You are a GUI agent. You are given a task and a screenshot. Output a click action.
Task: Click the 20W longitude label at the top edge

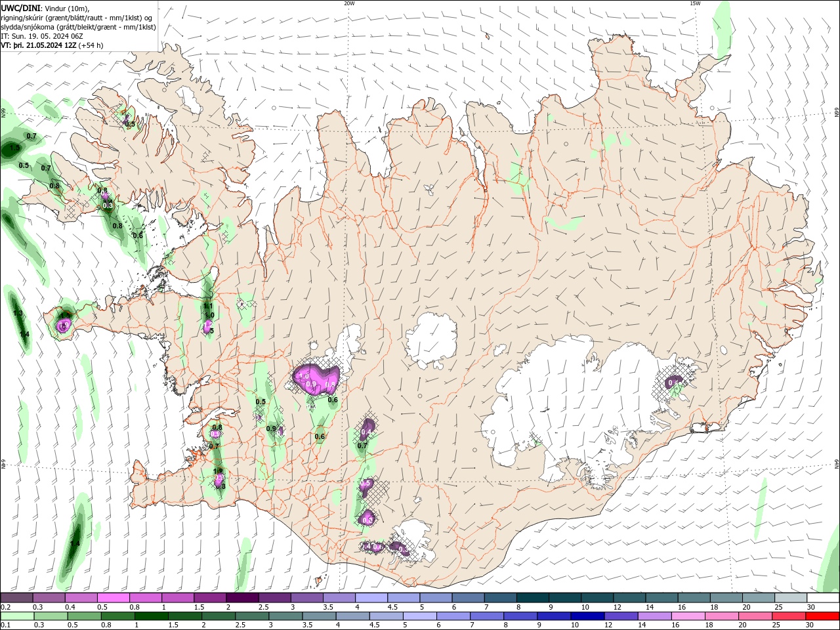coord(349,3)
